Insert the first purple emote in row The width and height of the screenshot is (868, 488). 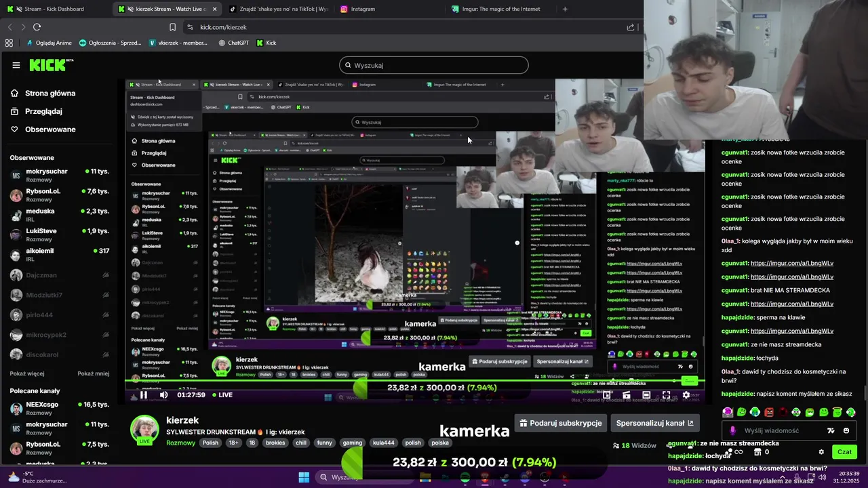pyautogui.click(x=728, y=412)
